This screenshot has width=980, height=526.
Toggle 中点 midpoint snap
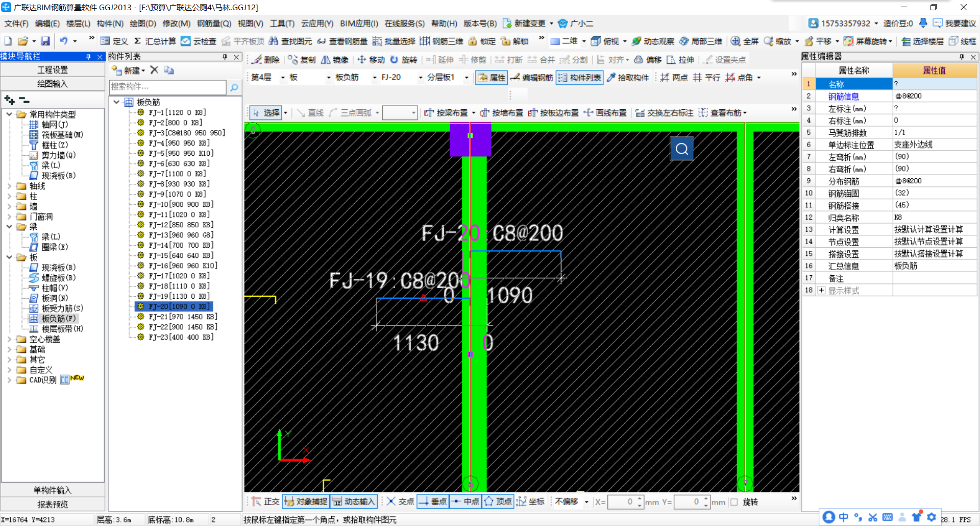(x=465, y=501)
